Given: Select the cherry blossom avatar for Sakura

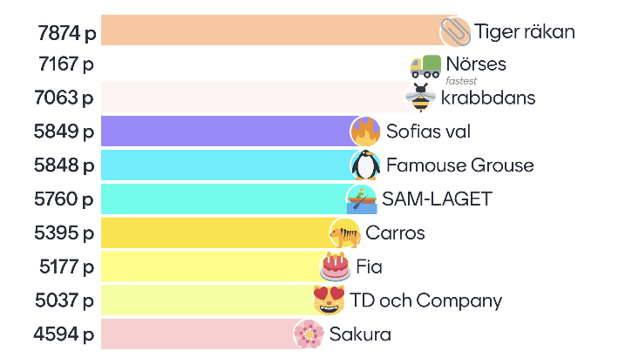Looking at the screenshot, I should 309,334.
